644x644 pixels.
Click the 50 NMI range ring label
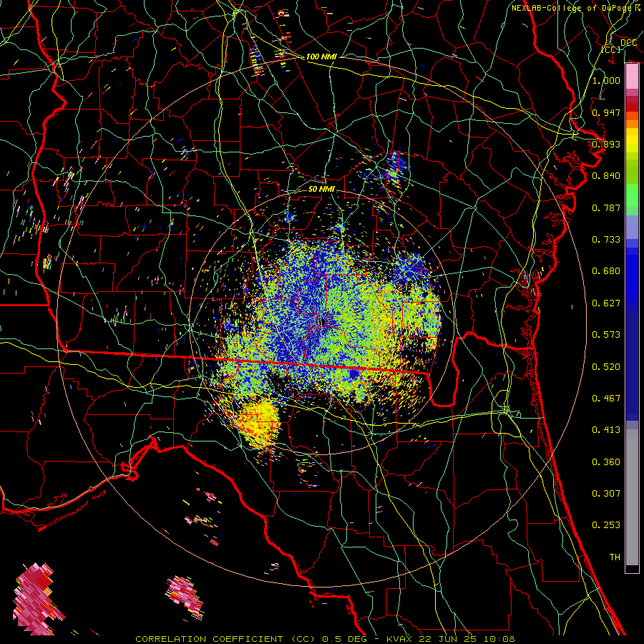[321, 189]
